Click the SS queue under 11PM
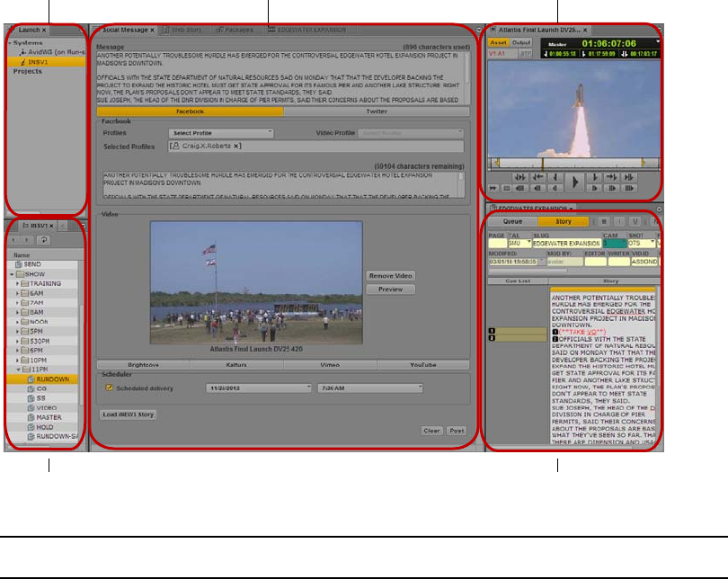728x579 pixels. click(37, 398)
